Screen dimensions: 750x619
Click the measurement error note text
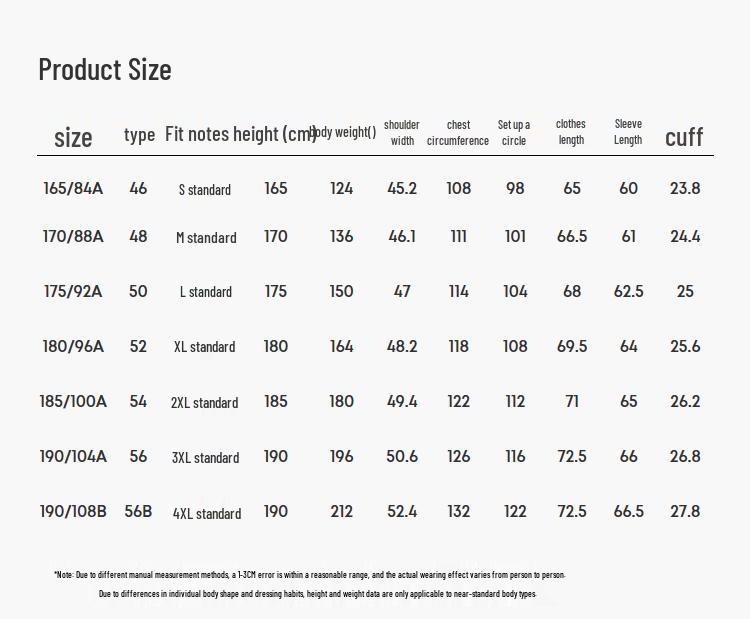click(x=310, y=575)
